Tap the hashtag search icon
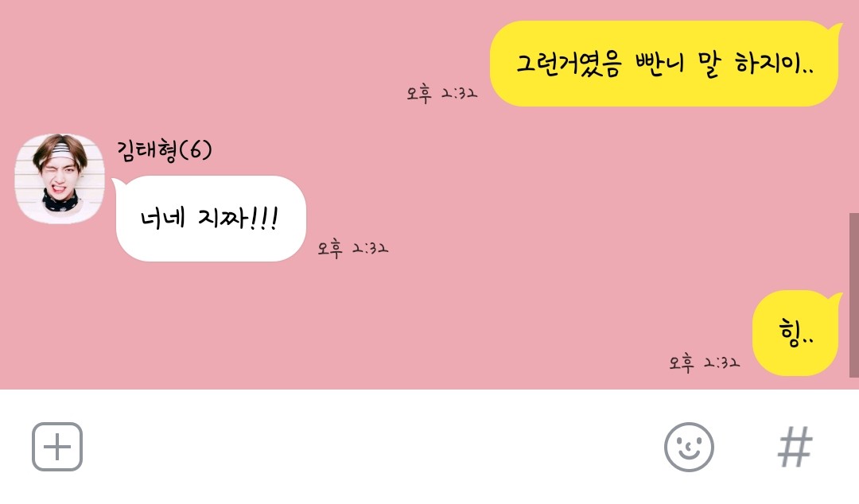 point(795,447)
